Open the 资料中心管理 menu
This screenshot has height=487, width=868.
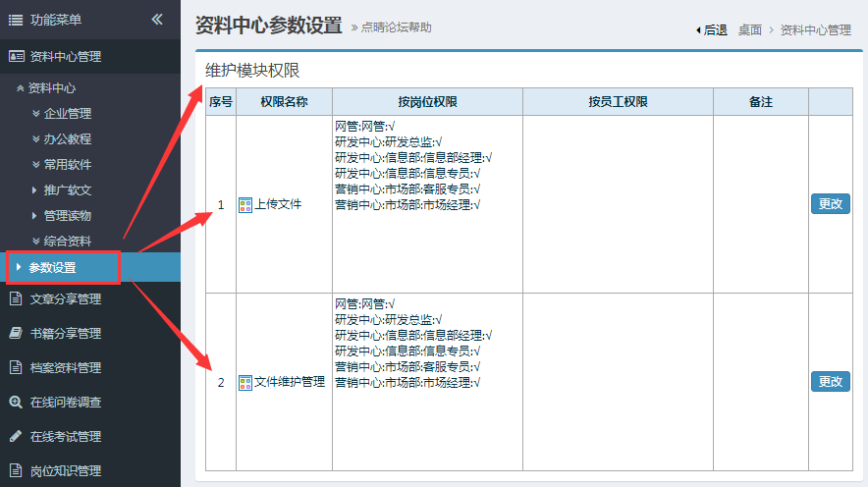[90, 56]
